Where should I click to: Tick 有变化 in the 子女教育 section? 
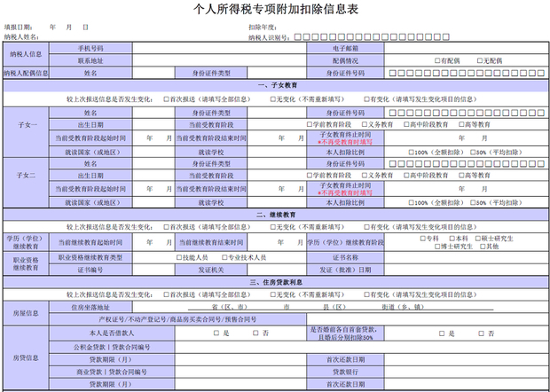(367, 99)
